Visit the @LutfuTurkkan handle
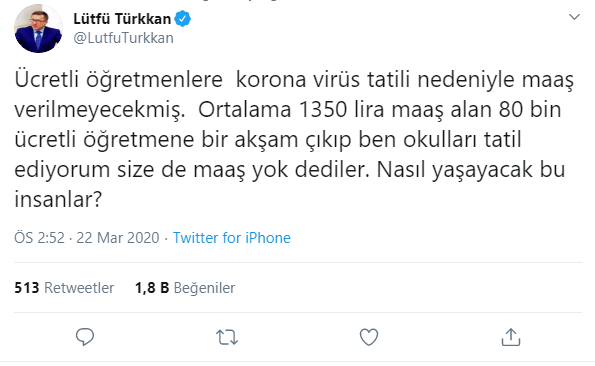 click(x=123, y=38)
